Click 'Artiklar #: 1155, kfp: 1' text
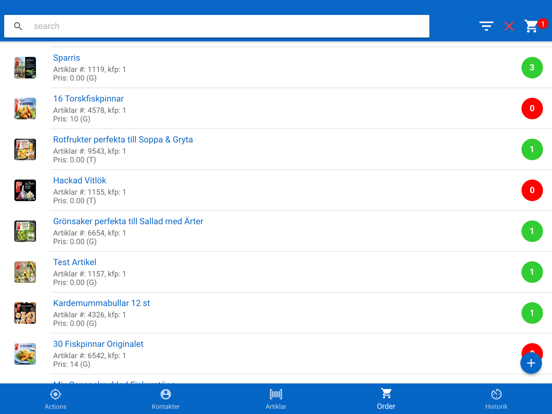 (x=89, y=192)
